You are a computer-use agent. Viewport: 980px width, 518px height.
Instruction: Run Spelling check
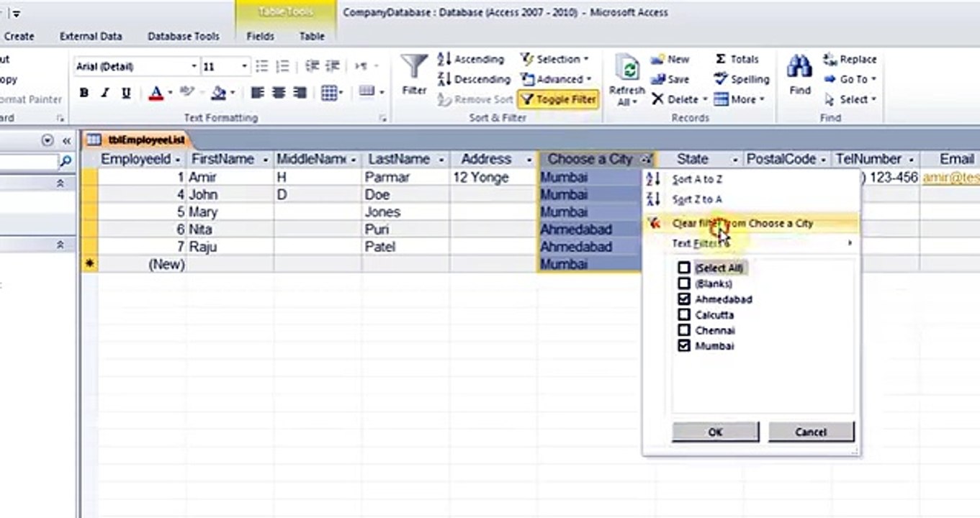click(x=742, y=79)
